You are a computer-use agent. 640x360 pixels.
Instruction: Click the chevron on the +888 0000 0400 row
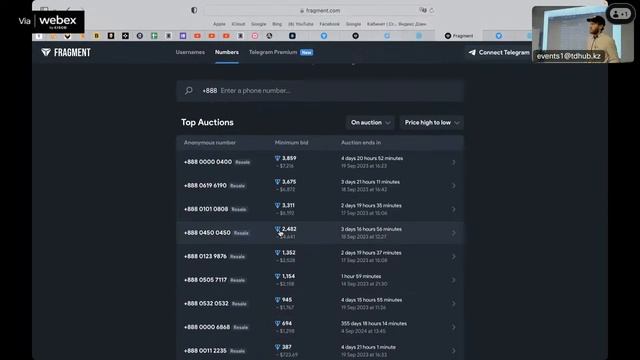click(453, 162)
